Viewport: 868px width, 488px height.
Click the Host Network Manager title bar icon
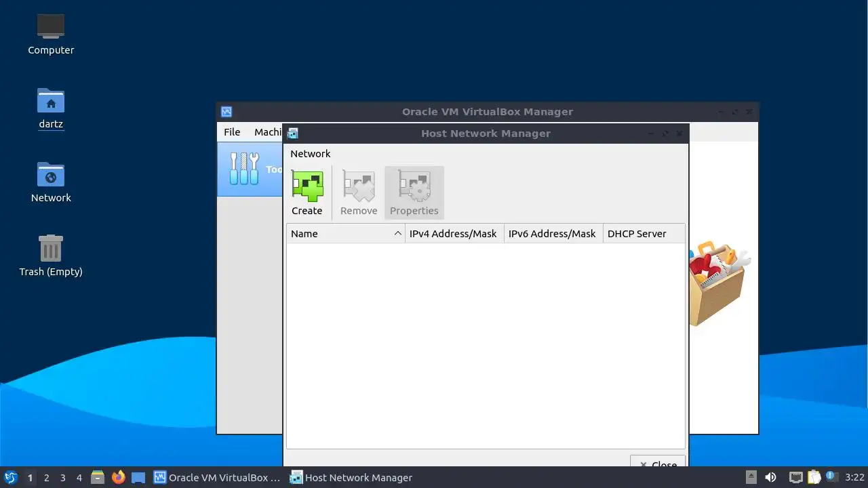point(293,134)
